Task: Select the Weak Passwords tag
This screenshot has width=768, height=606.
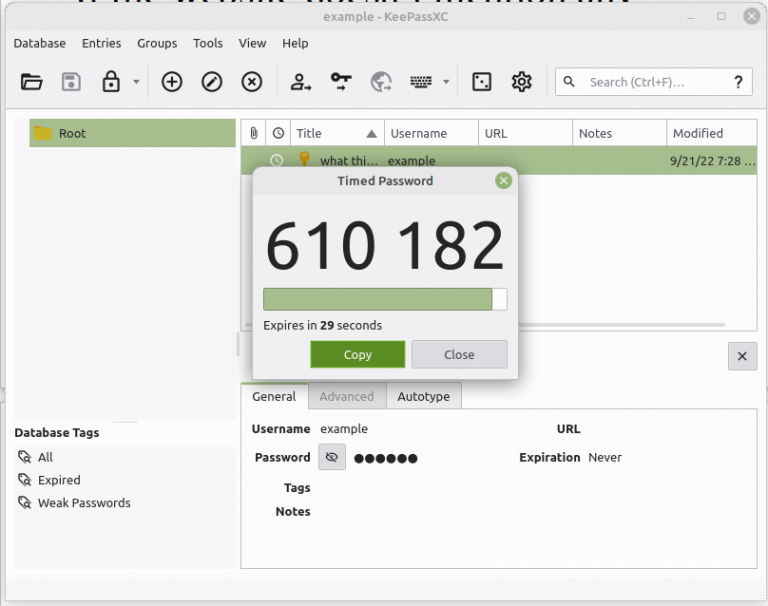Action: [84, 503]
